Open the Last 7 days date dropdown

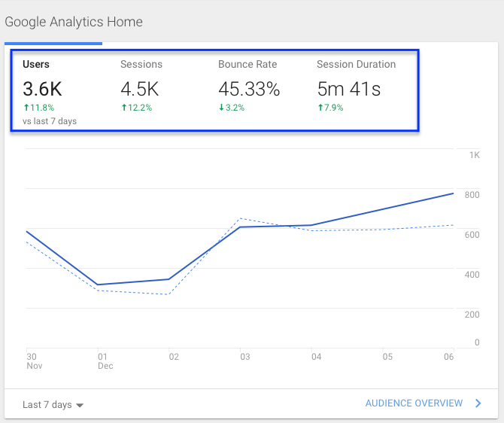click(x=53, y=404)
